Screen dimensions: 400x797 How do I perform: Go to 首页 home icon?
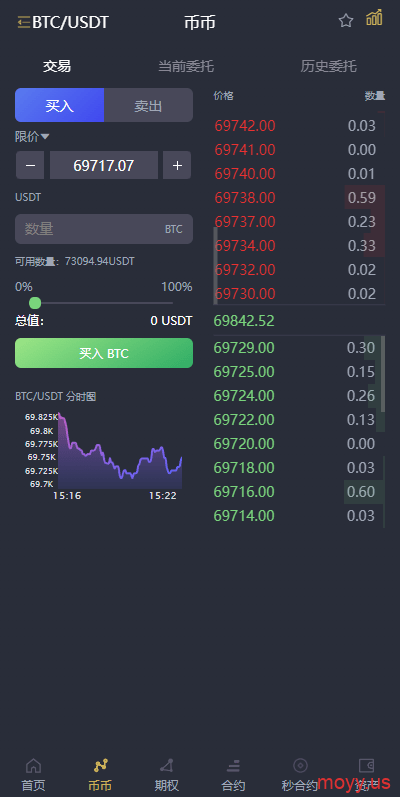pos(34,765)
